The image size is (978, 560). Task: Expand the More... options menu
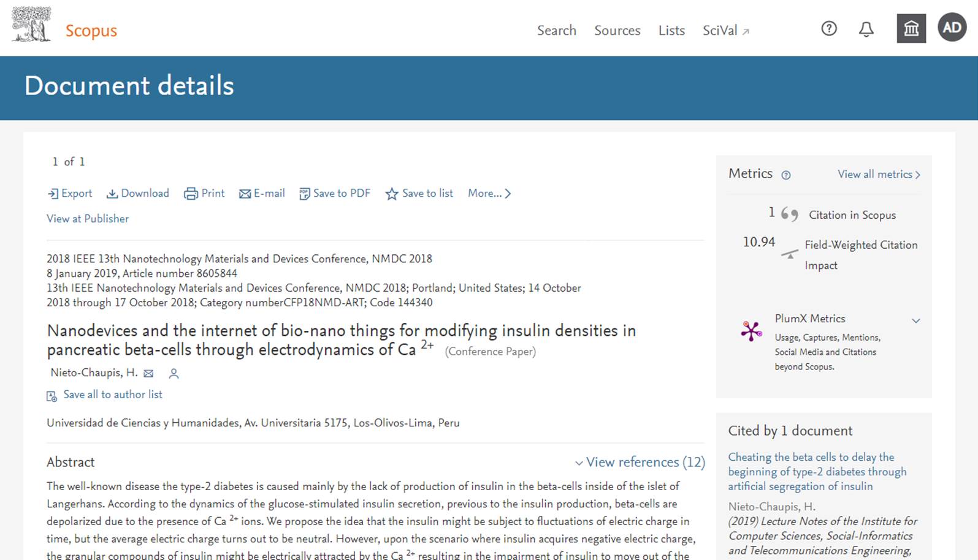click(x=489, y=193)
